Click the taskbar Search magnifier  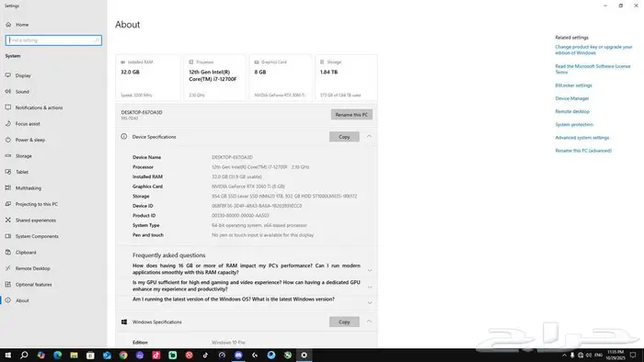24,355
